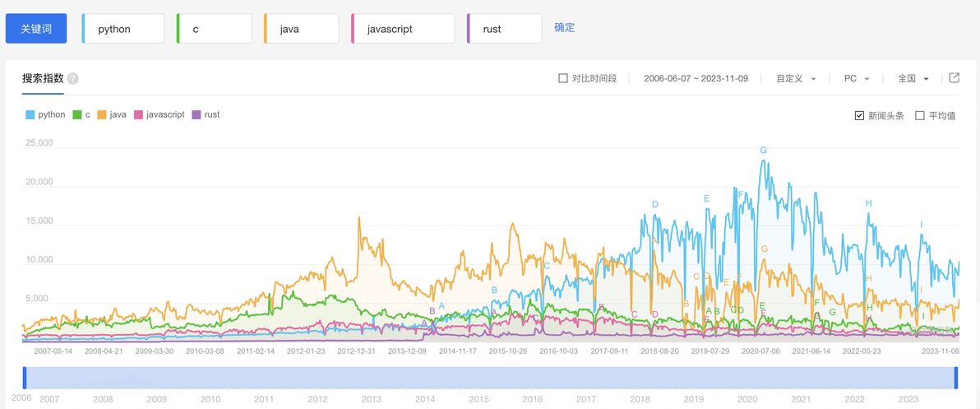Image resolution: width=980 pixels, height=409 pixels.
Task: Toggle python series in chart legend
Action: coord(45,114)
